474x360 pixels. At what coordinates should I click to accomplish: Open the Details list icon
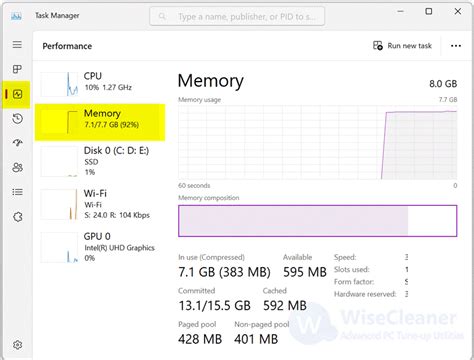17,192
